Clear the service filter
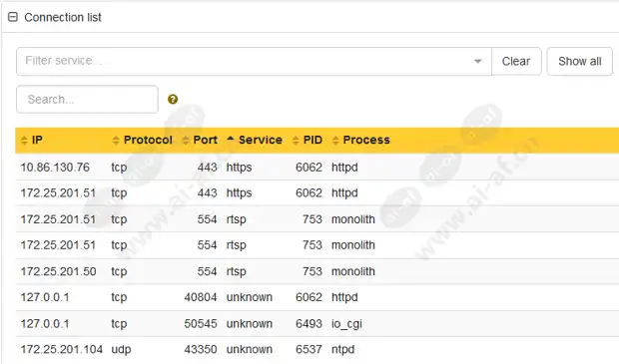 tap(516, 61)
